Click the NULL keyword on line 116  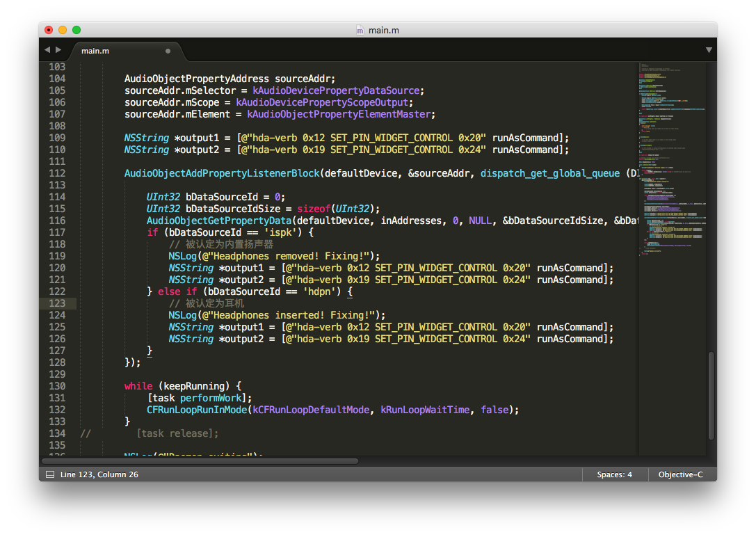(480, 221)
